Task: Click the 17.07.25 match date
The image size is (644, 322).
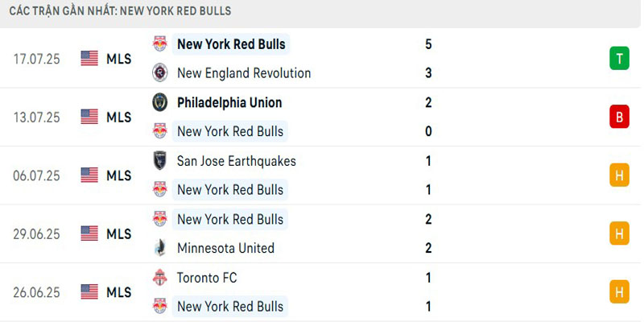Action: 37,58
